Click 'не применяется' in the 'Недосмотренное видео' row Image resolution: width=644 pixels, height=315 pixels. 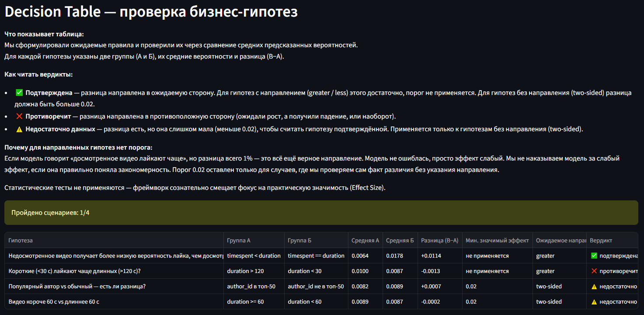pyautogui.click(x=498, y=256)
